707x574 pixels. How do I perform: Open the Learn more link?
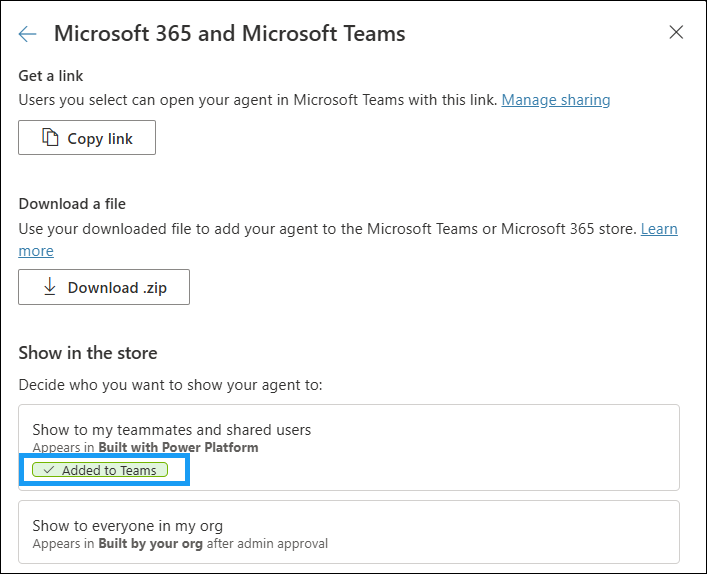pos(659,229)
